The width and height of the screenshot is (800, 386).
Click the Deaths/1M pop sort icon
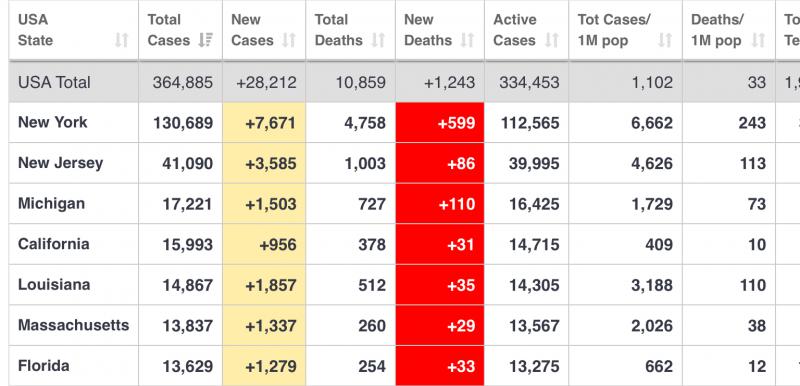click(759, 40)
